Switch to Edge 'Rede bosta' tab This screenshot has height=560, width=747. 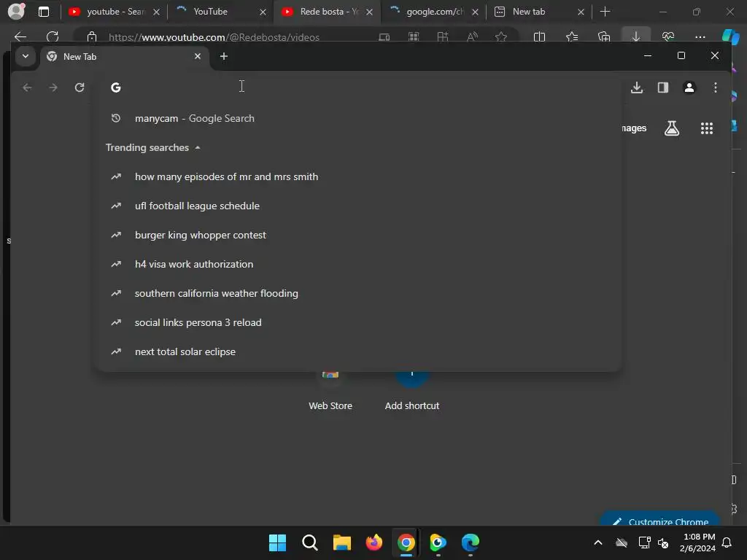coord(328,12)
